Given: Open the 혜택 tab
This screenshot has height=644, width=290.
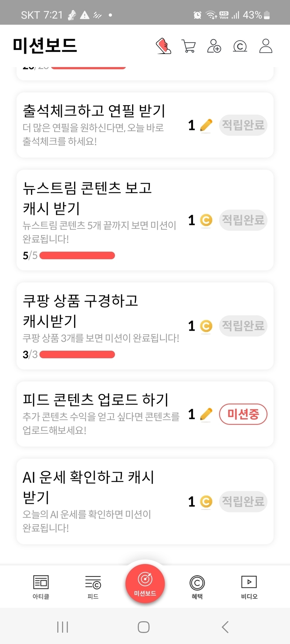Looking at the screenshot, I should coord(197,587).
